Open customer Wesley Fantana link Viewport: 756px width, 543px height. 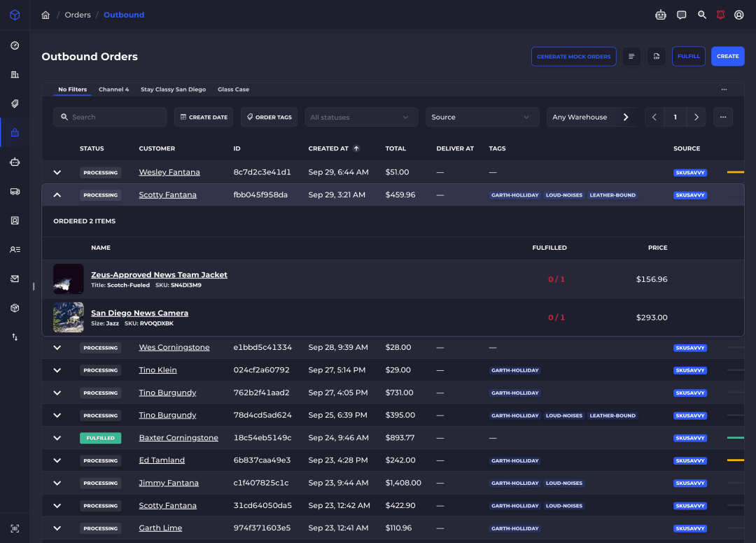point(169,173)
